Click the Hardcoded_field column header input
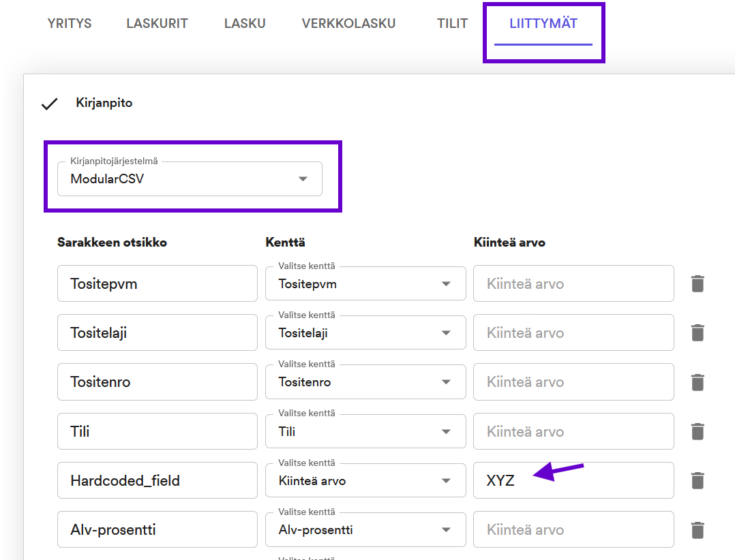The width and height of the screenshot is (735, 560). point(157,480)
